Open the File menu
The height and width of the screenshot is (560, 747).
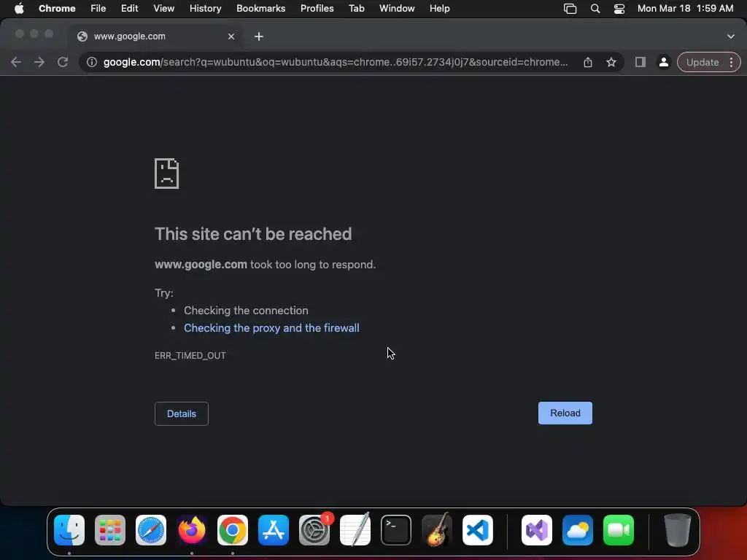click(98, 9)
